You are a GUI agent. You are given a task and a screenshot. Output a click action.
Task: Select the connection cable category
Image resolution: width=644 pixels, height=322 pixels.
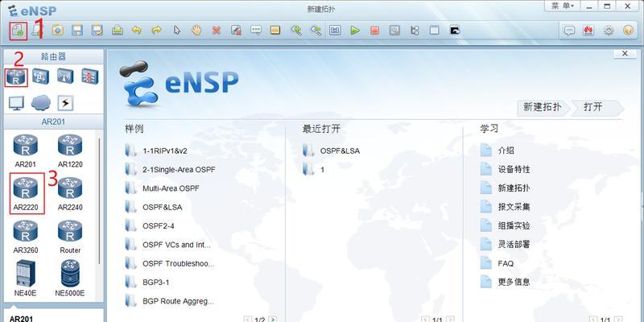(x=65, y=103)
